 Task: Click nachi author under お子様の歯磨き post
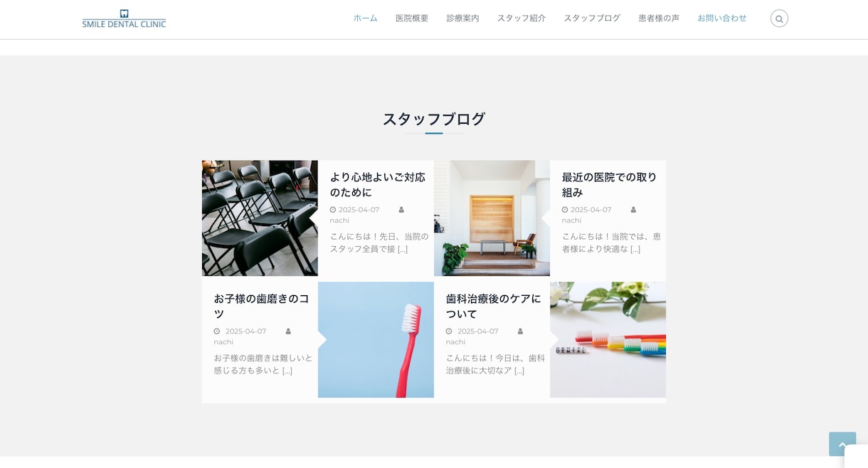(223, 342)
